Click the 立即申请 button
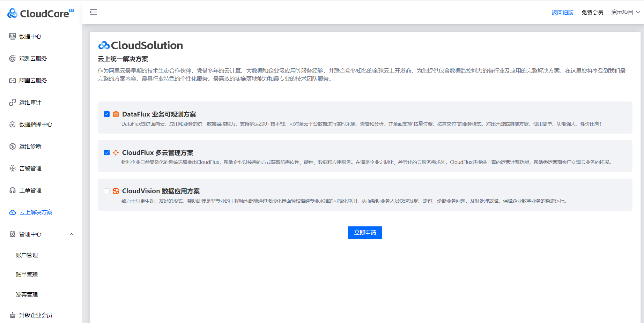 [x=365, y=233]
